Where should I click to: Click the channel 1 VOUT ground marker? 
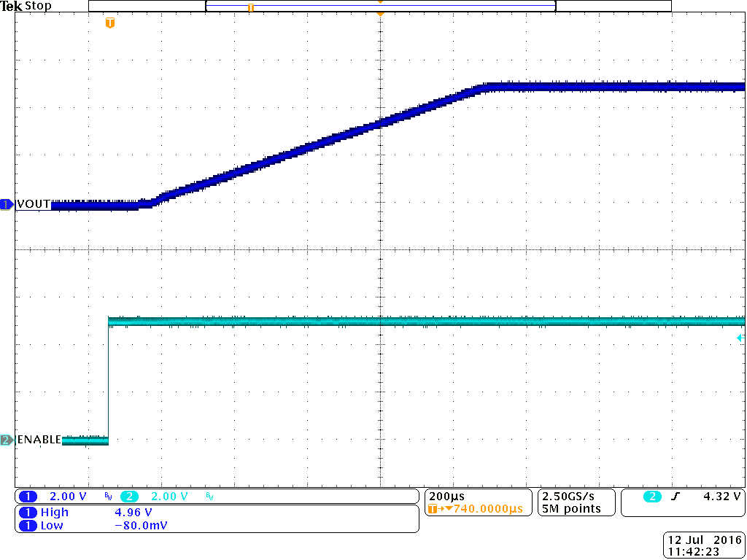[x=6, y=204]
